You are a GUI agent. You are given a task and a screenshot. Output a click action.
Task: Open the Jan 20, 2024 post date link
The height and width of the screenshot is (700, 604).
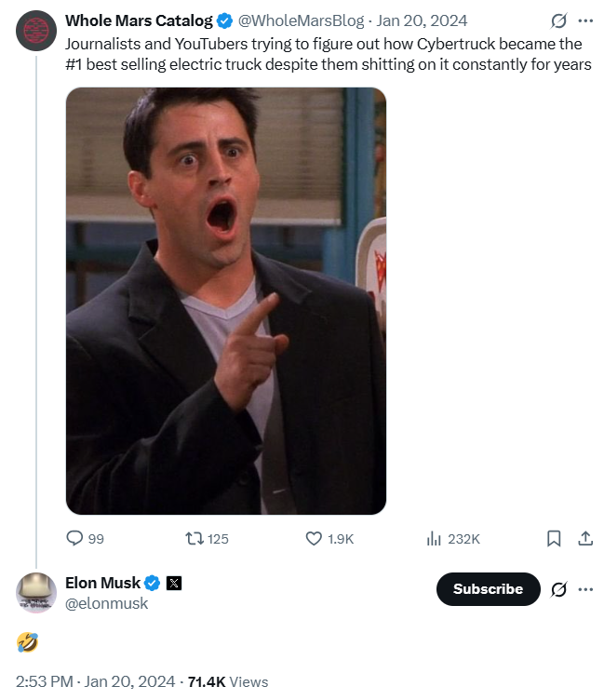click(x=422, y=20)
